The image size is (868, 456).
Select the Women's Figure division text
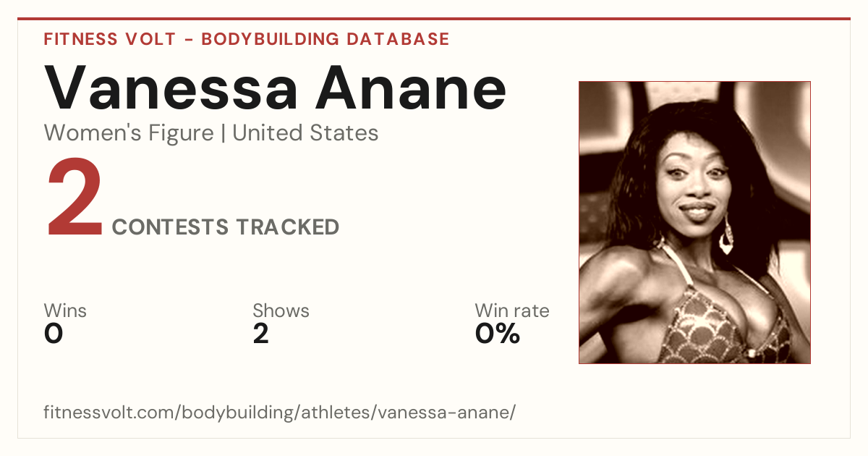click(x=129, y=133)
